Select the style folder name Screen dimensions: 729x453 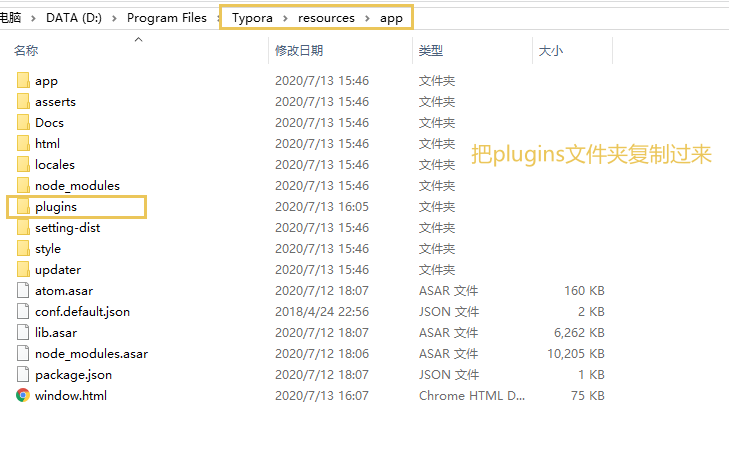48,249
